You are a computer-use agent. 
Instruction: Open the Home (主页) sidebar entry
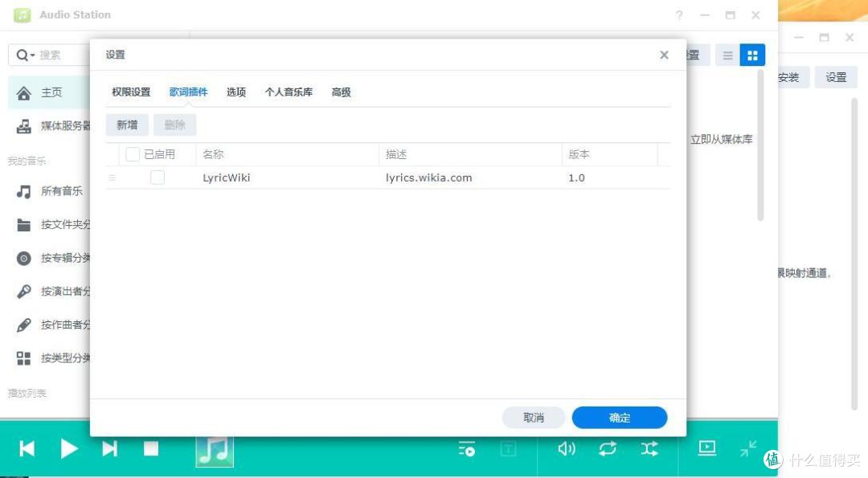tap(50, 93)
